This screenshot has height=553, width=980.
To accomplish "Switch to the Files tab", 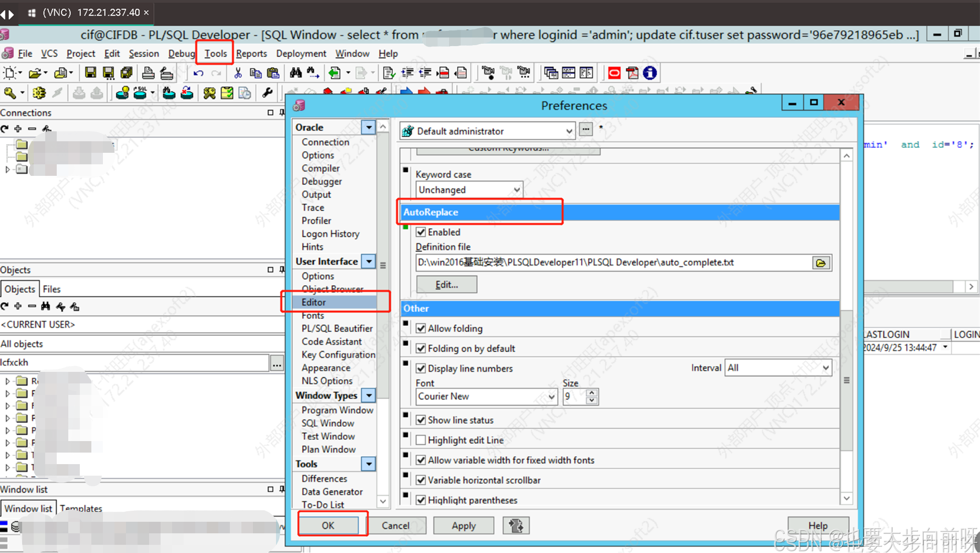I will pos(51,289).
